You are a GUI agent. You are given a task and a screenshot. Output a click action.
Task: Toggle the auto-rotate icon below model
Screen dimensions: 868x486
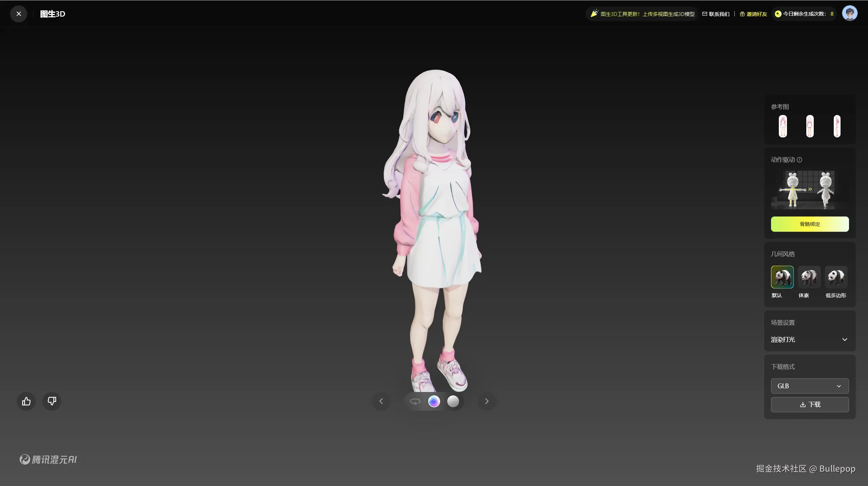415,401
